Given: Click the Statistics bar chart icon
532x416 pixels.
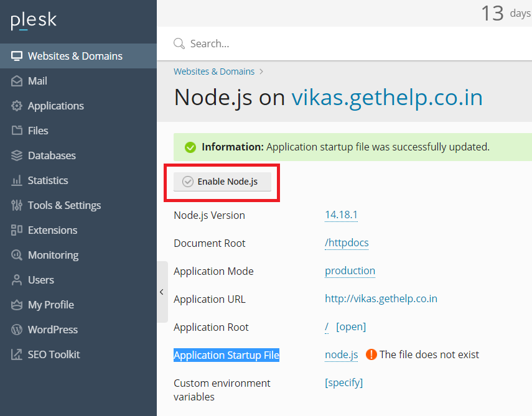Looking at the screenshot, I should [x=17, y=180].
